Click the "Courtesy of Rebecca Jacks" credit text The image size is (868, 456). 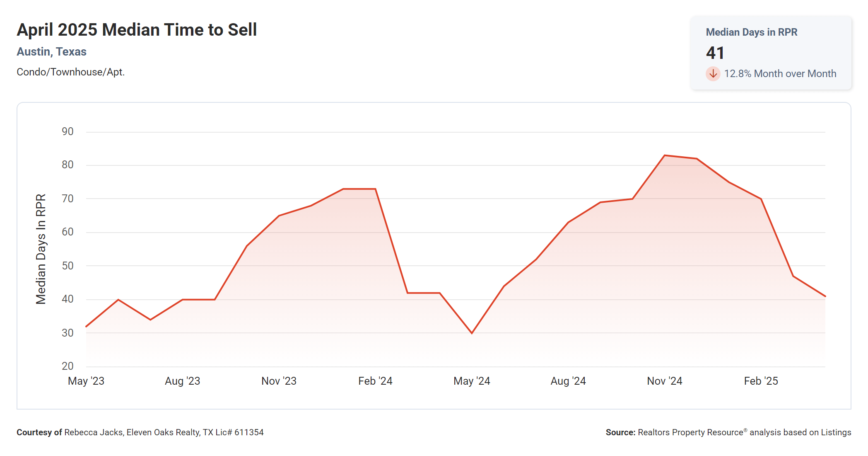[x=140, y=432]
